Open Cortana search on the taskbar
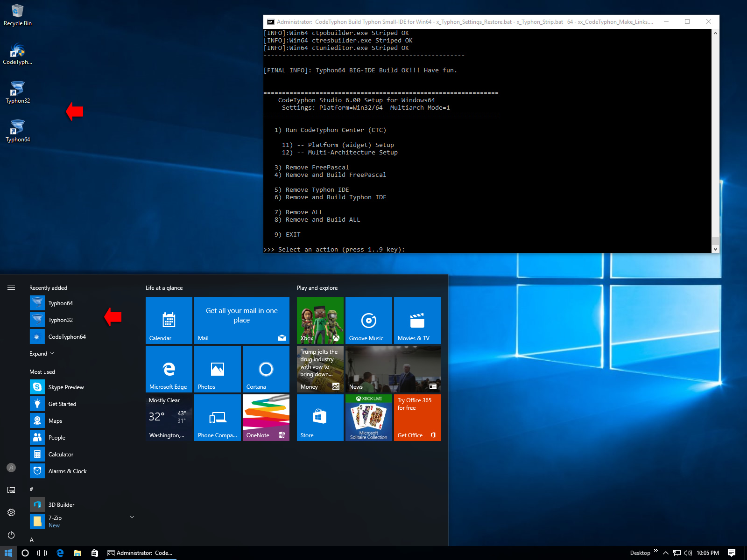Screen dimensions: 747x560 (25, 553)
